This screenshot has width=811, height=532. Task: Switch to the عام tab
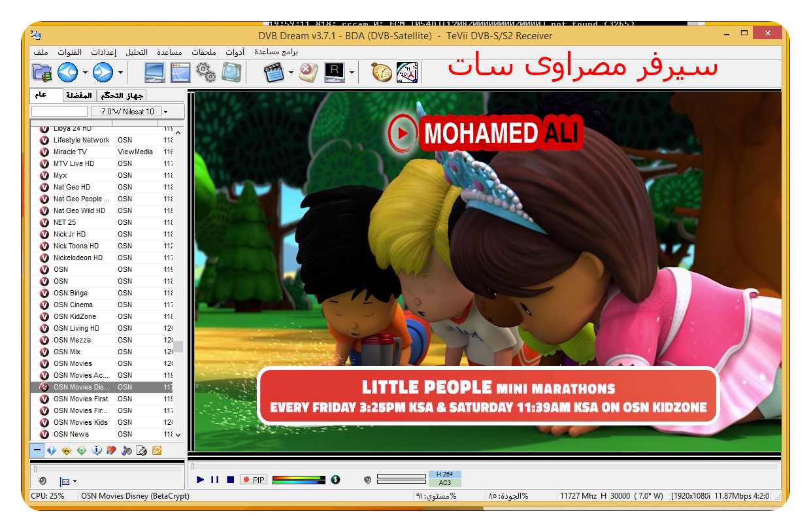tap(46, 95)
